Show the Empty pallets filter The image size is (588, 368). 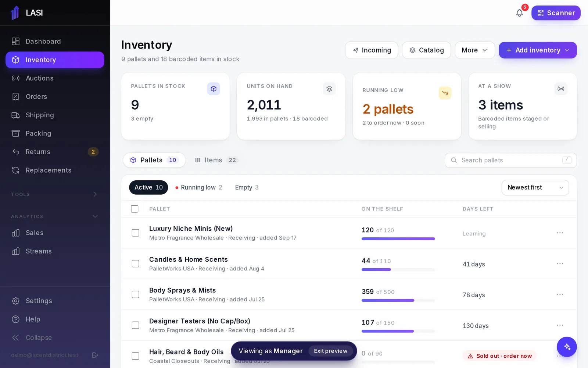coord(247,188)
